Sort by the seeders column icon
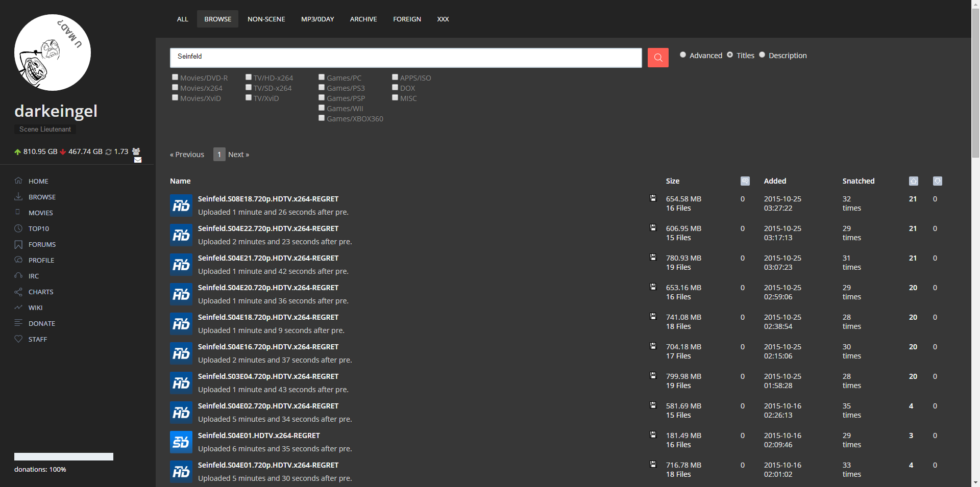980x487 pixels. (914, 181)
